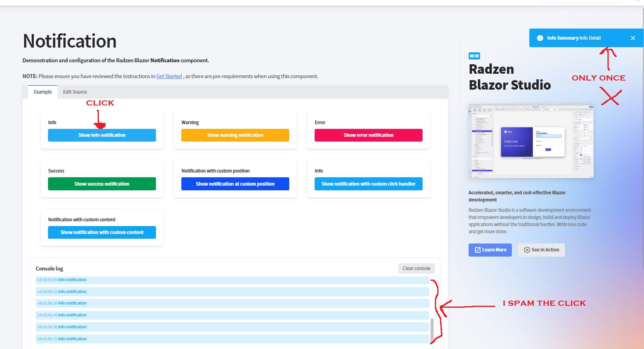
Task: Click Show notification with custom content
Action: tap(102, 232)
